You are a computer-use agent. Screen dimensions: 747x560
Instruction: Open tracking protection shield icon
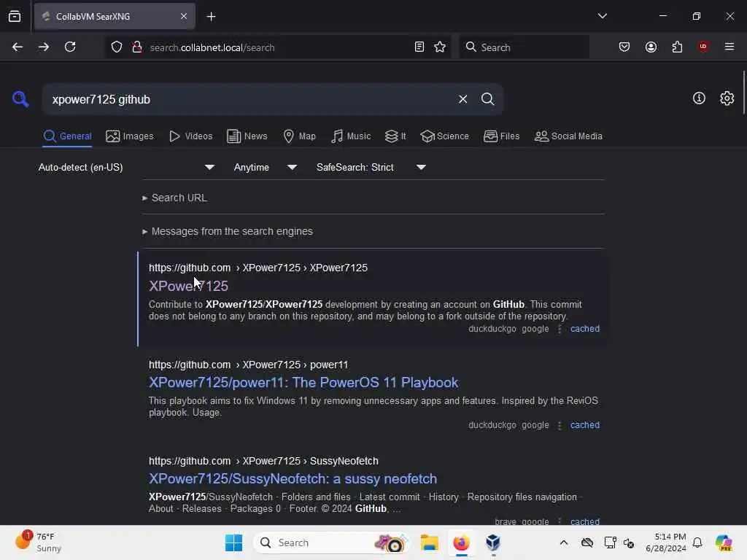(117, 47)
